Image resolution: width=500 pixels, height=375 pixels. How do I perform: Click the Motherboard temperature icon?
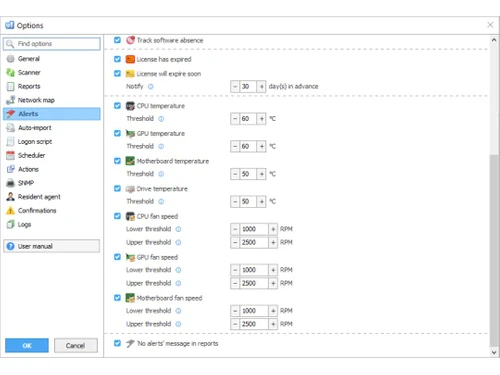130,161
